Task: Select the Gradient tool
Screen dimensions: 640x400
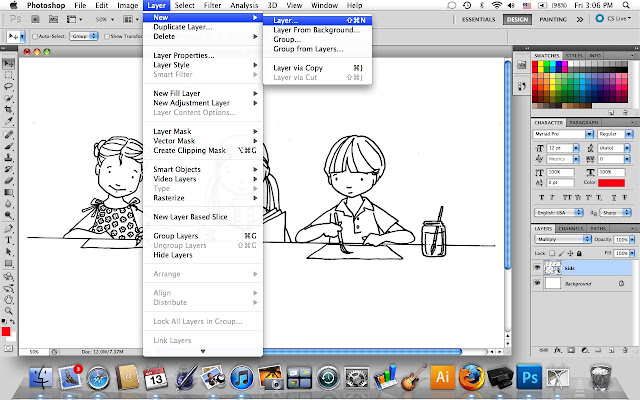Action: tap(8, 192)
